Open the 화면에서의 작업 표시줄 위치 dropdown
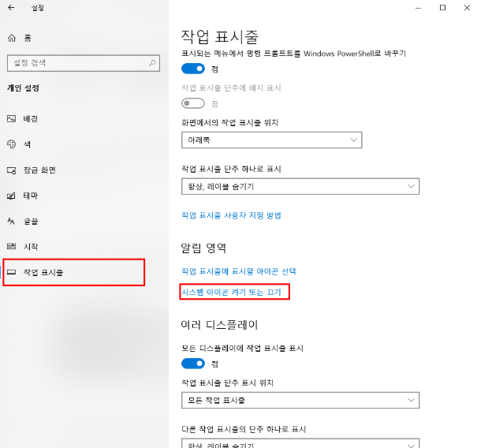 click(x=271, y=140)
